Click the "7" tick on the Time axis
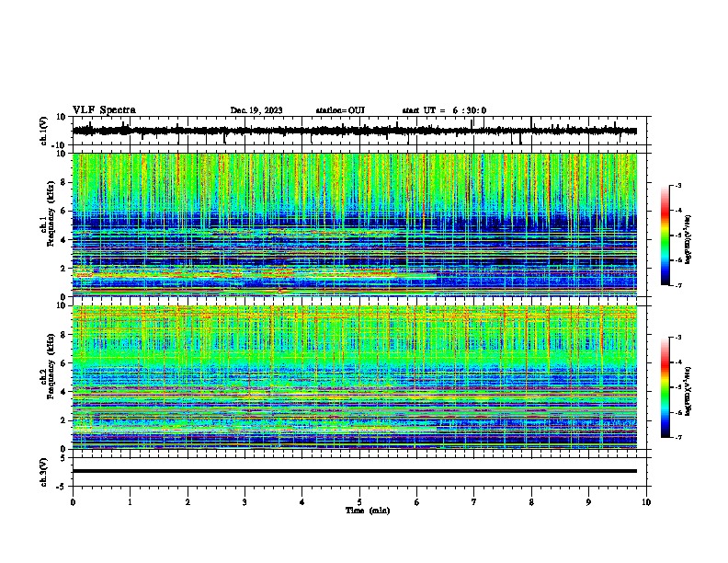Image resolution: width=728 pixels, height=563 pixels. click(x=474, y=502)
